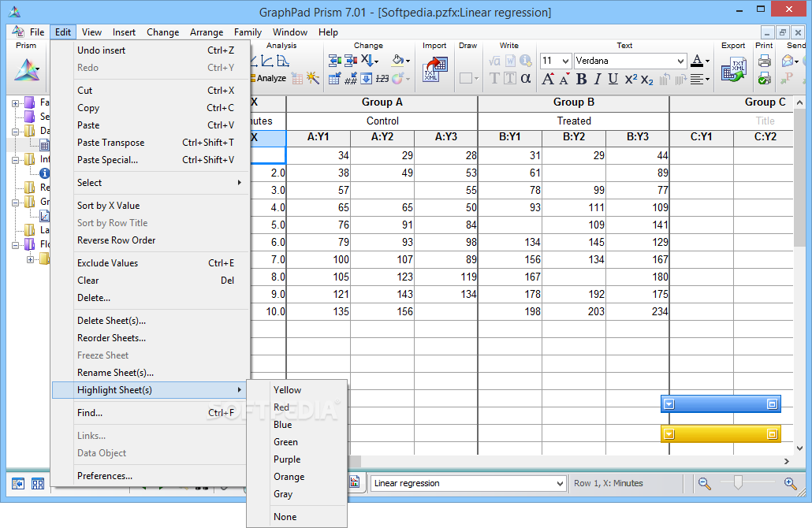This screenshot has width=812, height=528.
Task: Click the zoom out magnifier icon
Action: [x=704, y=484]
